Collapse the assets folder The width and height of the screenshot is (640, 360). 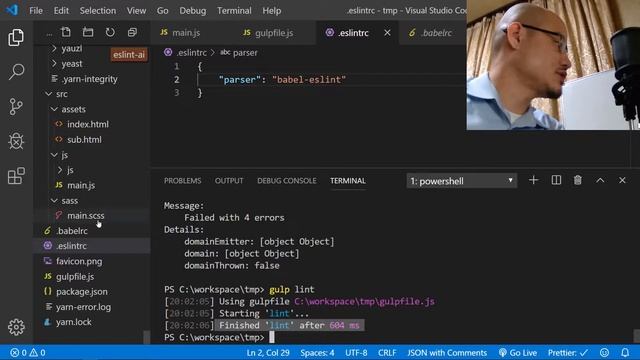pos(73,109)
